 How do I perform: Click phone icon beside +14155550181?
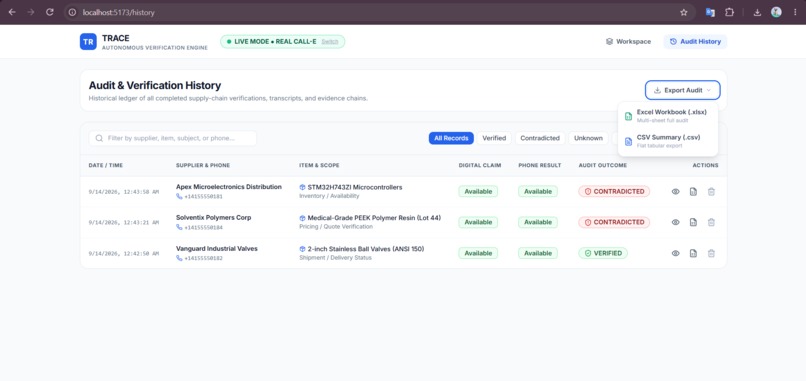(179, 196)
